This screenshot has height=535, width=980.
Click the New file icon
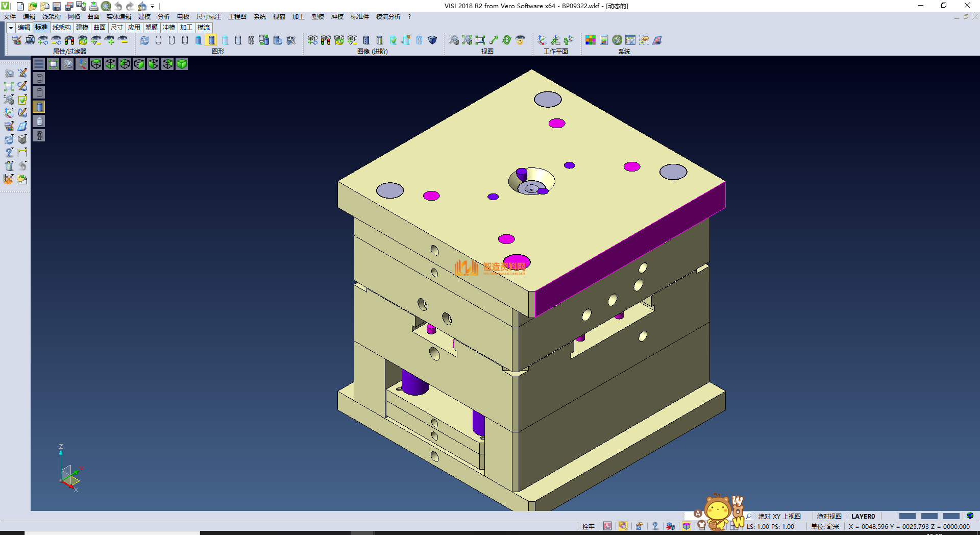tap(20, 6)
